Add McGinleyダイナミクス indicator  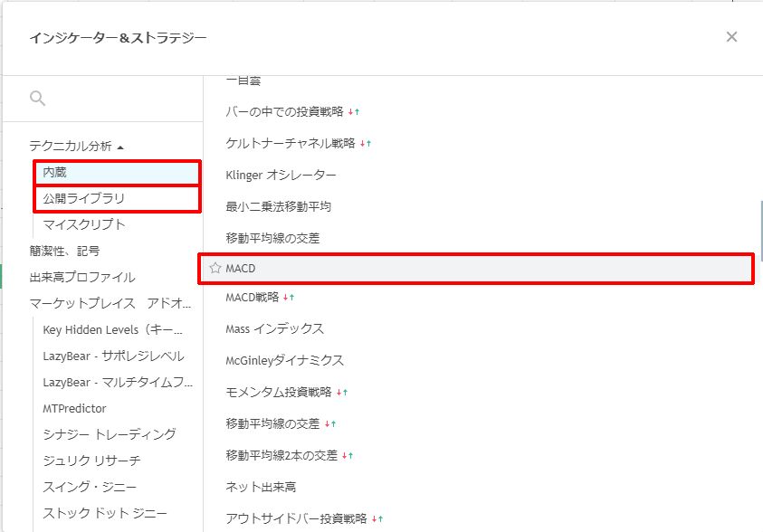click(x=284, y=360)
